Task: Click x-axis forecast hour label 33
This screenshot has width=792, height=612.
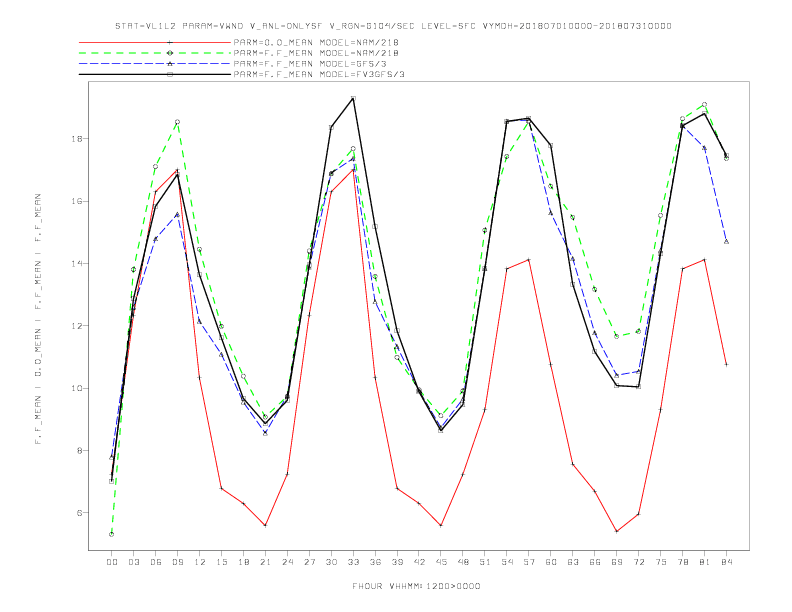Action: point(353,562)
